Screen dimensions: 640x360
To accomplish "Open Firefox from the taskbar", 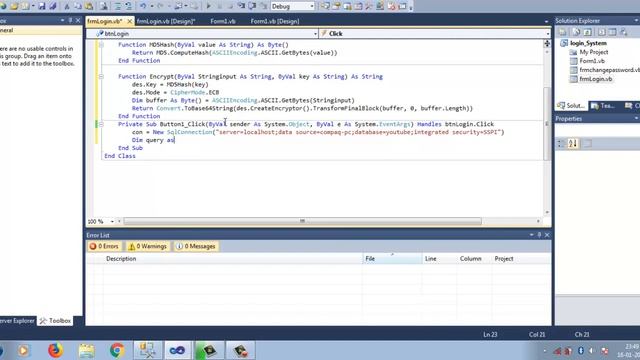I will pyautogui.click(x=56, y=350).
